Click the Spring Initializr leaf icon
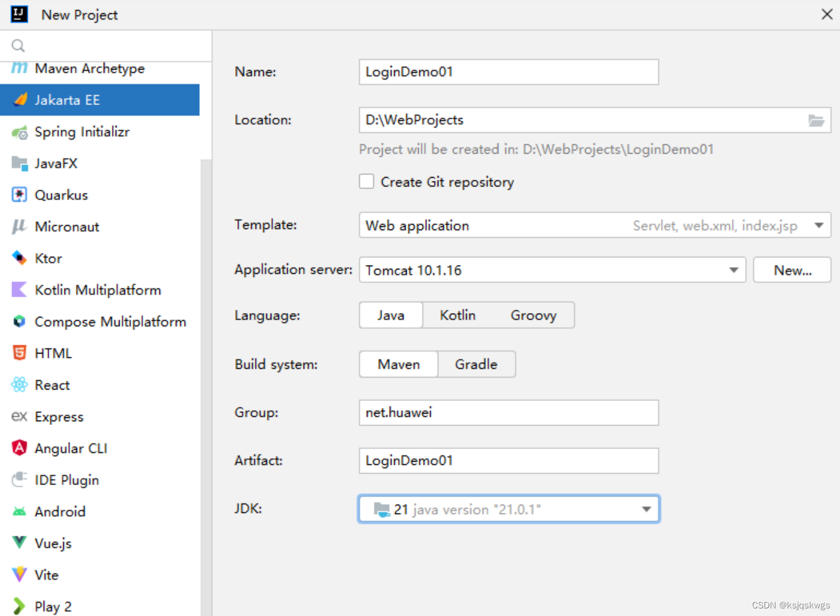Screen dimensions: 840x616 coord(20,132)
